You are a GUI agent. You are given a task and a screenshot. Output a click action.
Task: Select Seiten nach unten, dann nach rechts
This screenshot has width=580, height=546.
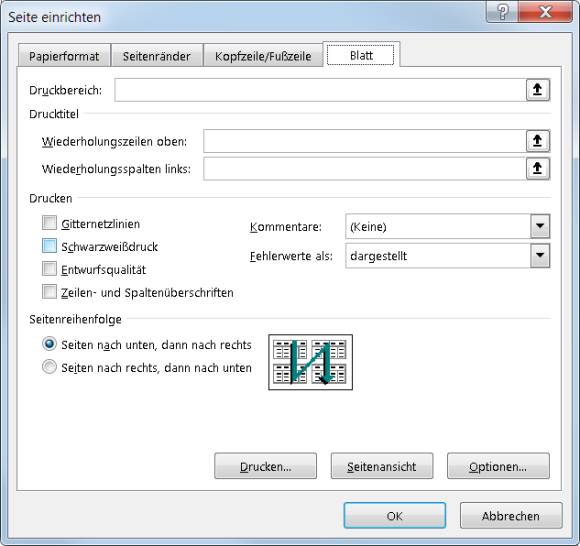click(x=50, y=344)
